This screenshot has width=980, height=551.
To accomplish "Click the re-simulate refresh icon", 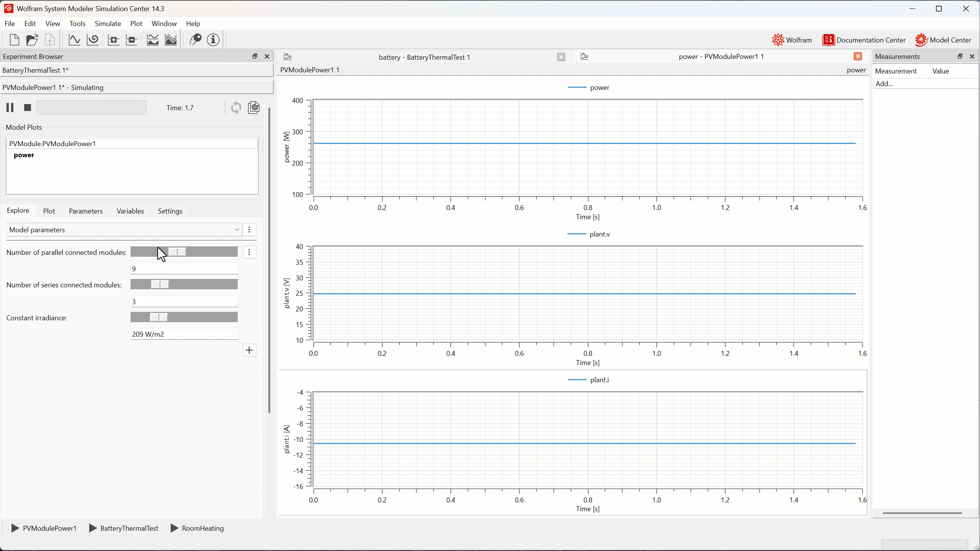I will 236,108.
